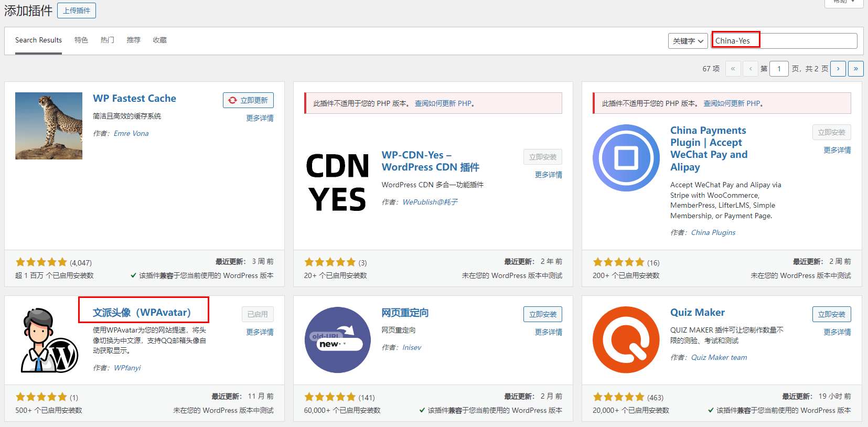Open author link WPfanyi

point(127,368)
